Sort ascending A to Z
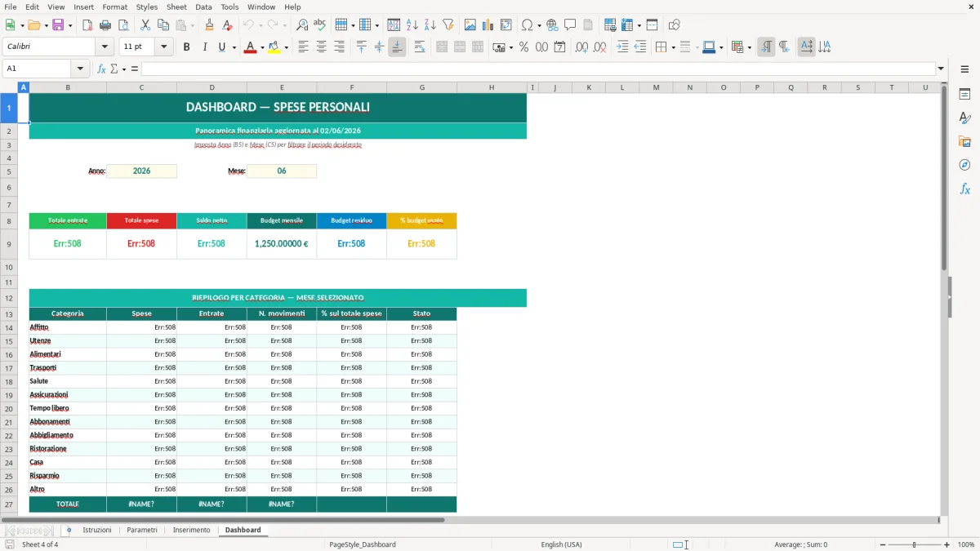The image size is (980, 551). coord(412,25)
